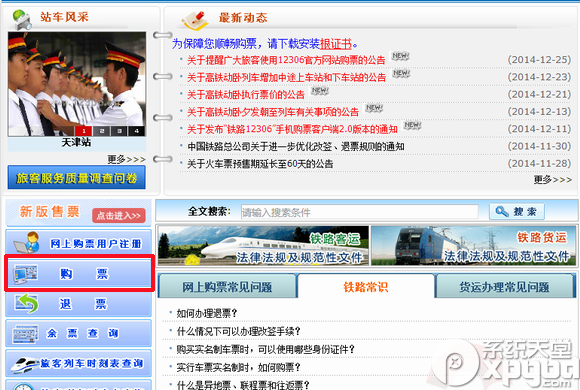This screenshot has height=390, width=580.
Task: Click the date (2014-12-25)
Action: (x=539, y=60)
